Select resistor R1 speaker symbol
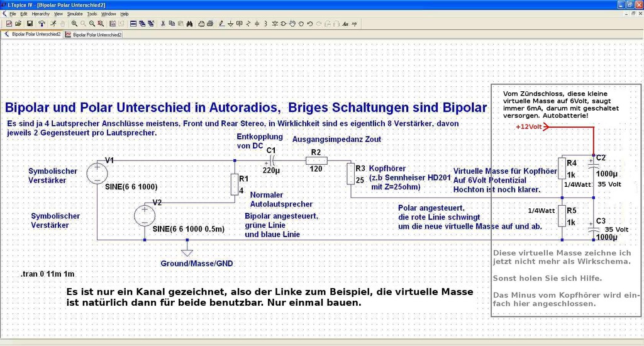The image size is (644, 346). (x=235, y=184)
